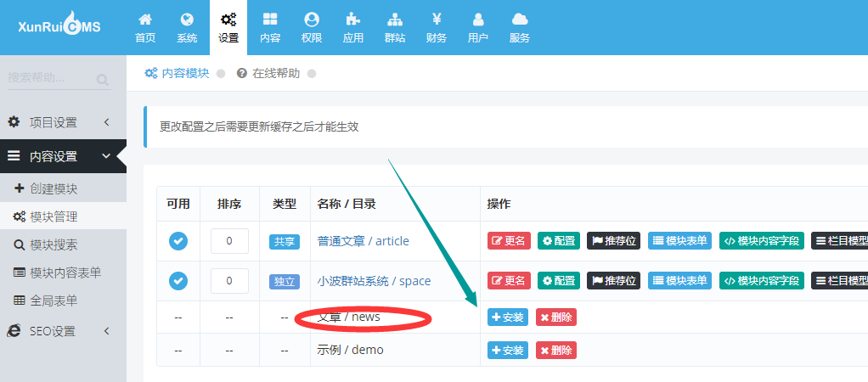Open the 首页 home icon in top navigation

click(x=145, y=28)
